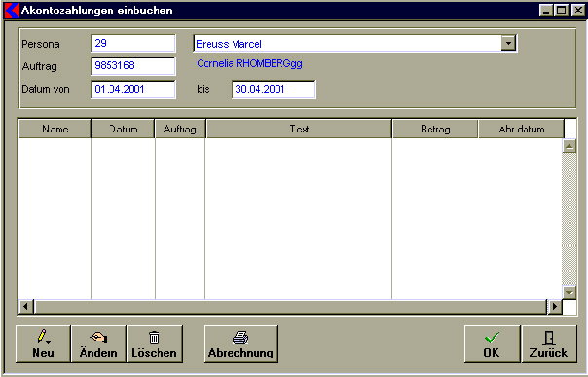This screenshot has height=377, width=588.
Task: Open the Breuss Marcel dropdown arrow
Action: 508,43
